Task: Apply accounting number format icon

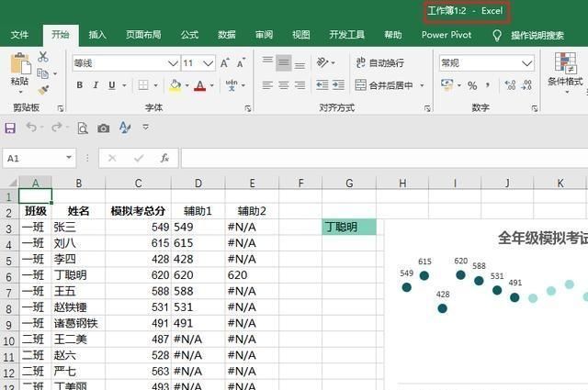Action: coord(447,85)
